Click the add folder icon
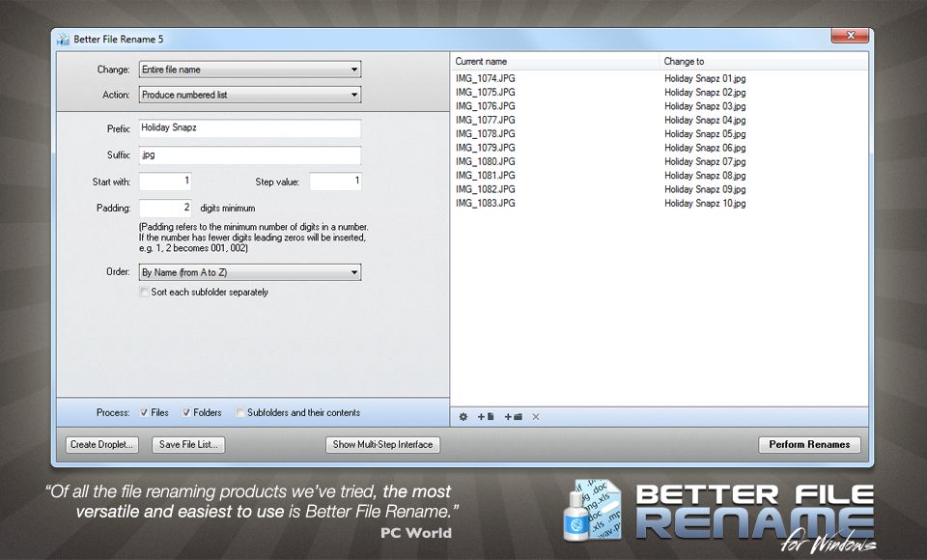927x560 pixels. 513,417
